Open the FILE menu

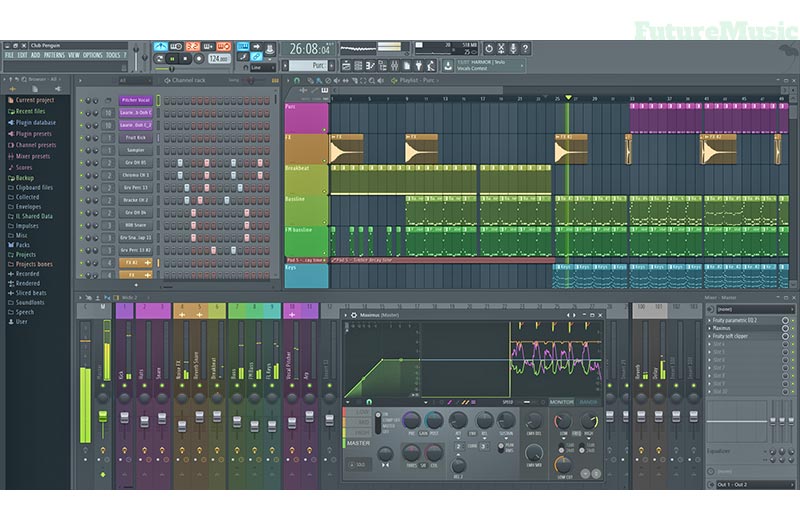(9, 55)
